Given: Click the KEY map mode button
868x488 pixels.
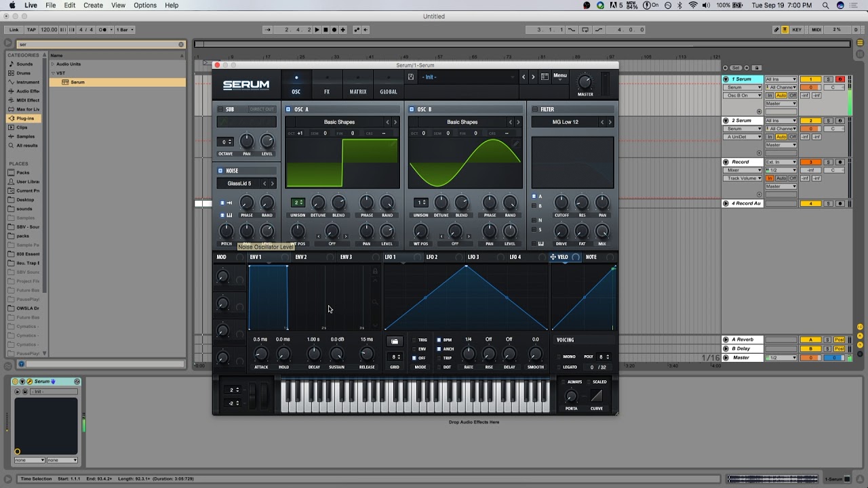Looking at the screenshot, I should [797, 30].
